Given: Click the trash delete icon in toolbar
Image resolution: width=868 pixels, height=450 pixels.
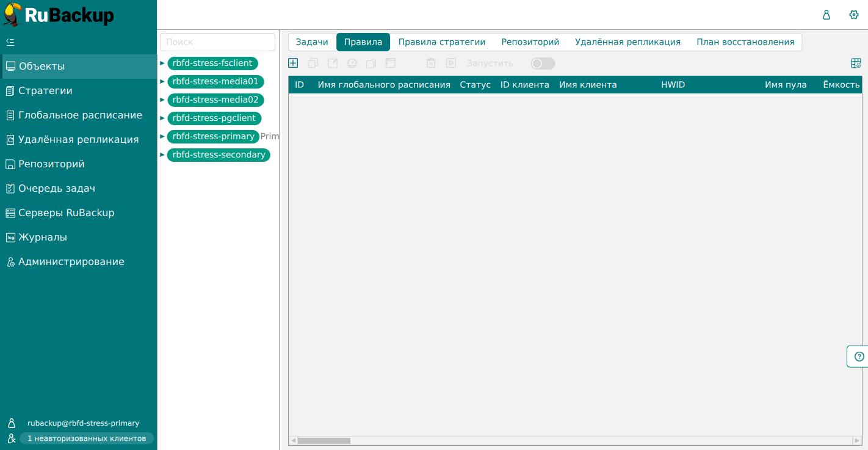Looking at the screenshot, I should (431, 63).
